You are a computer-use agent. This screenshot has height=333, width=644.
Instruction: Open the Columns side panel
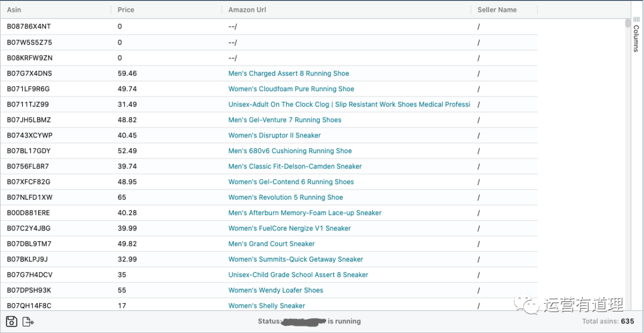(636, 36)
